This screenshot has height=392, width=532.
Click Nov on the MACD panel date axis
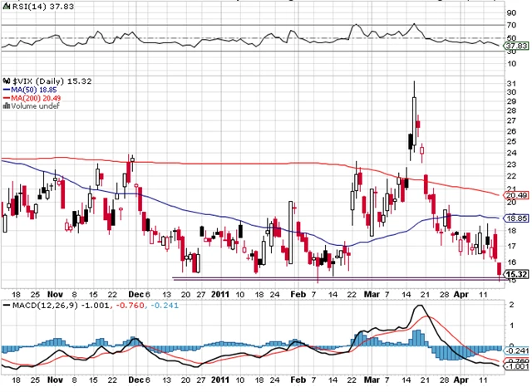pyautogui.click(x=55, y=380)
